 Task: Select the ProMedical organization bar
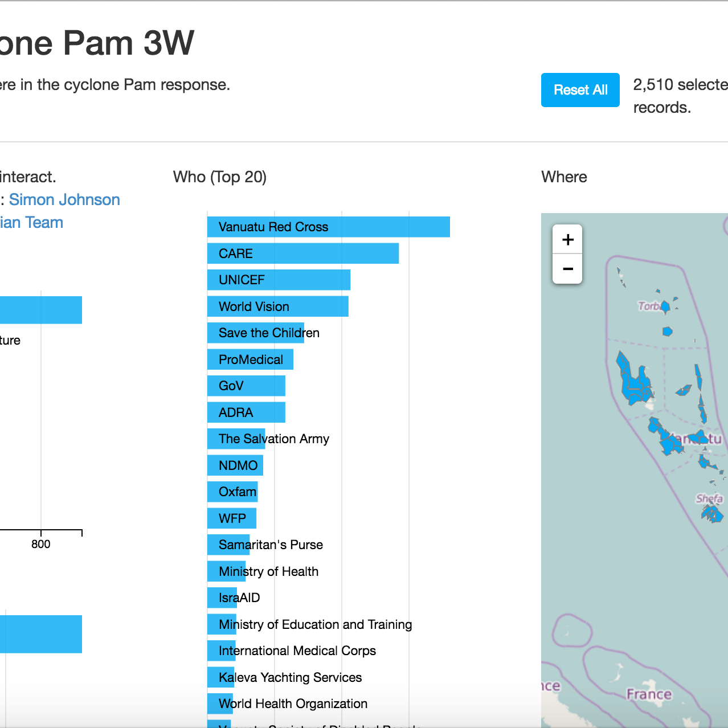[x=250, y=359]
